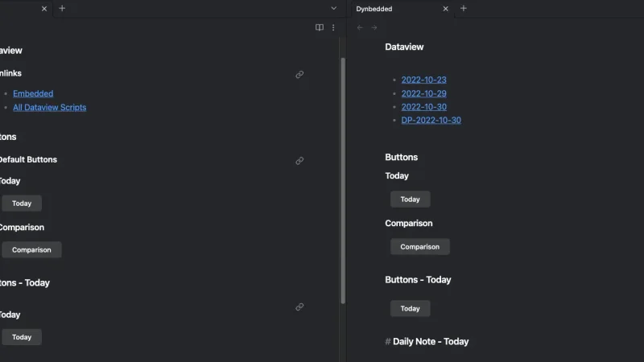Open the DP-2022-10-30 link

pyautogui.click(x=431, y=120)
